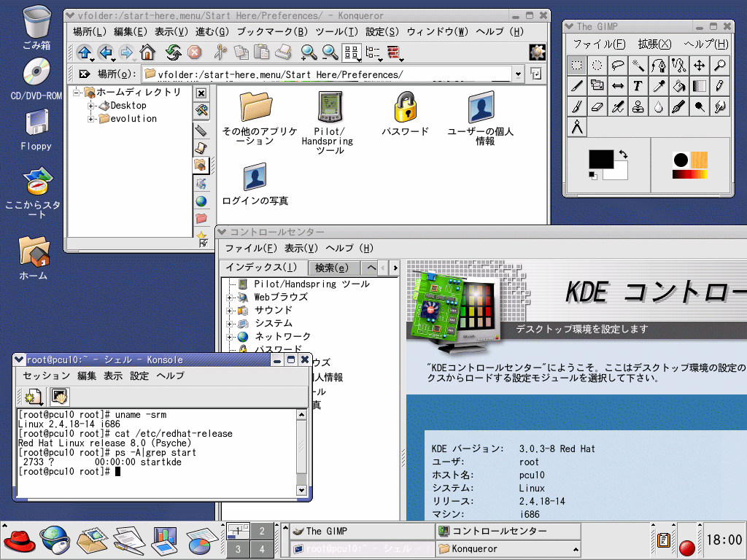
Task: Collapse the ホームディレクトリ tree node
Action: tap(76, 92)
